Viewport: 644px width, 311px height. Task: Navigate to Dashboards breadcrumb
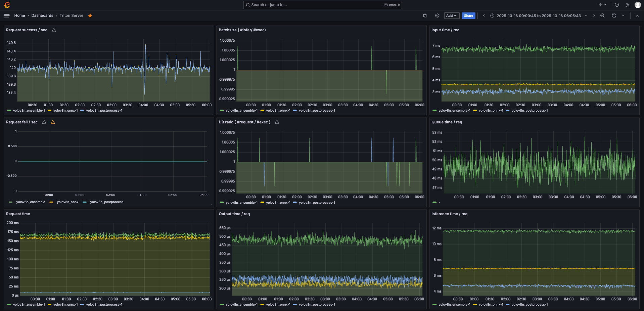42,15
